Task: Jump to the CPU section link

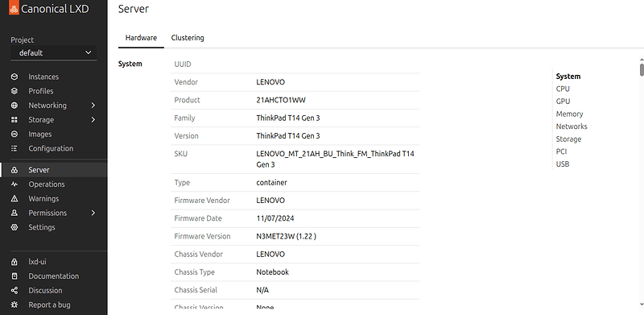Action: [x=563, y=89]
